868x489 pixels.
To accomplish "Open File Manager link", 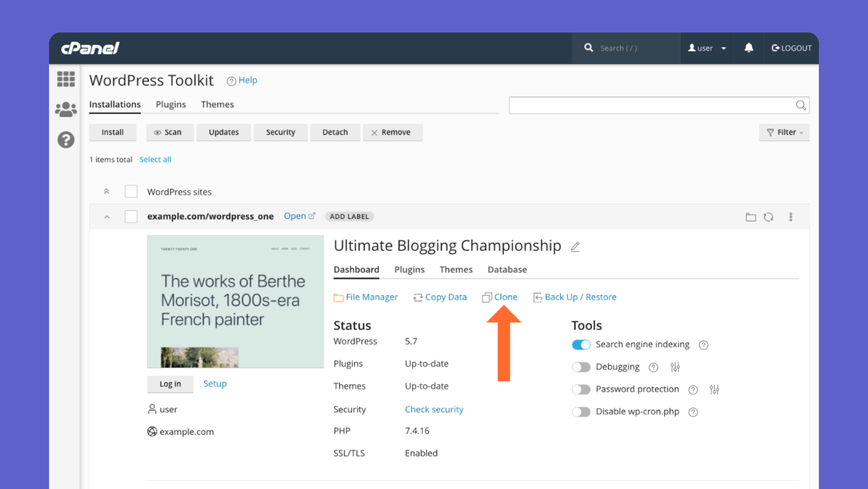I will [x=366, y=297].
